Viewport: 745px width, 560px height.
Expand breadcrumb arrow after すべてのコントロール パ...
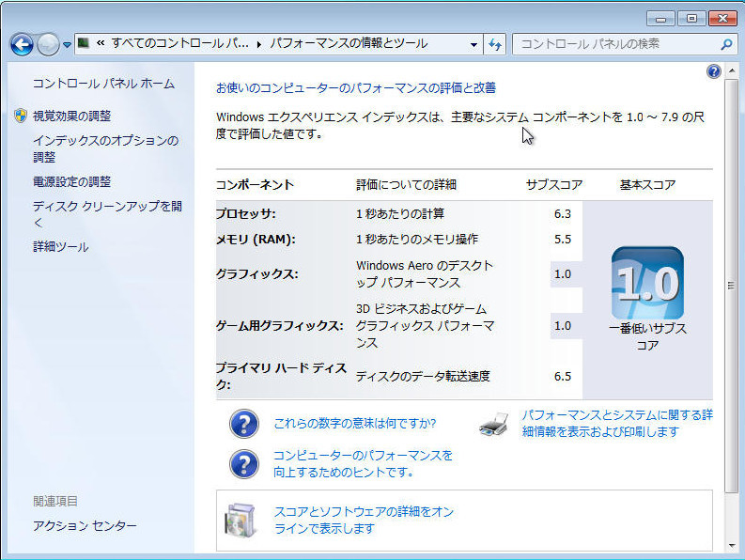point(259,44)
